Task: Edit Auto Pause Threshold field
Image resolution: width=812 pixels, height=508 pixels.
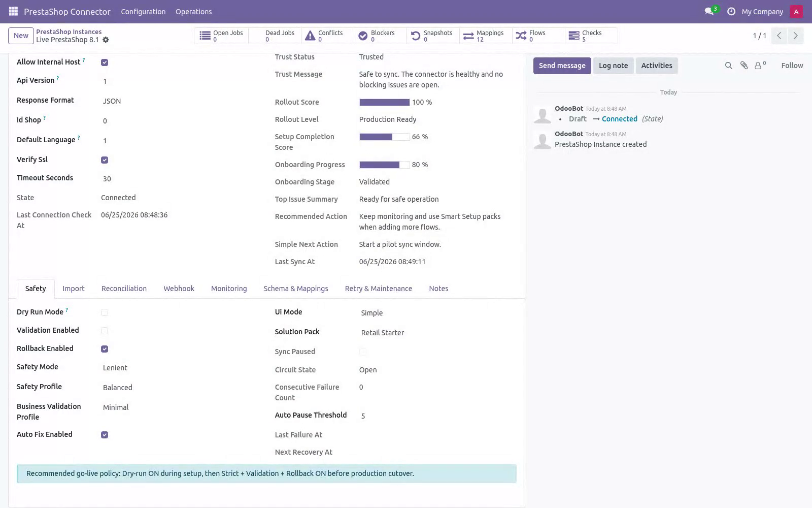Action: (x=437, y=416)
